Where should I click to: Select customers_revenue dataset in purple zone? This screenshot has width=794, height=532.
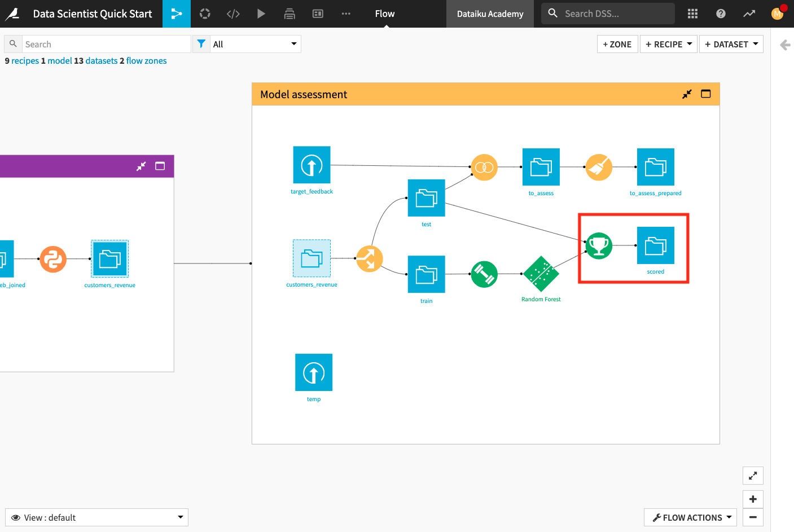[109, 259]
